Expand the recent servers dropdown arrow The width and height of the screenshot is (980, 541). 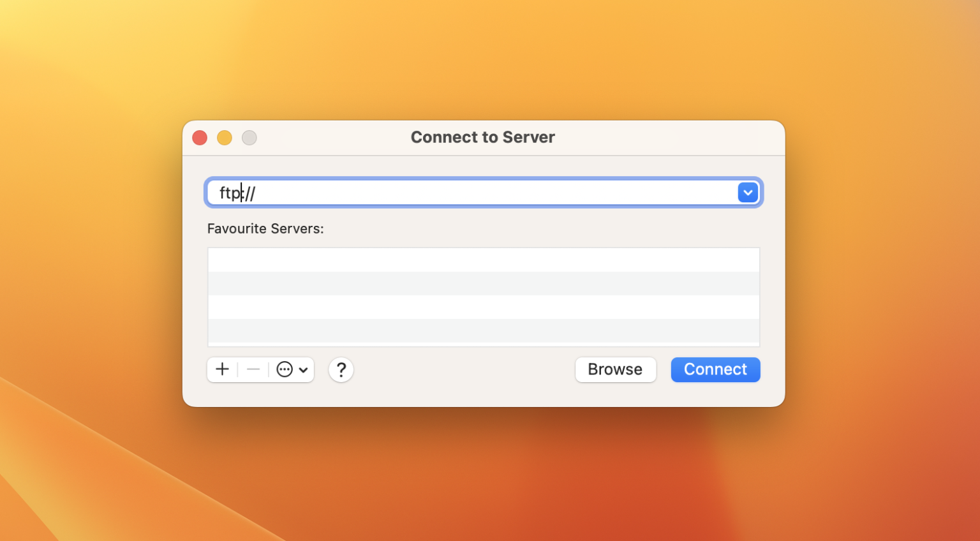[x=747, y=193]
